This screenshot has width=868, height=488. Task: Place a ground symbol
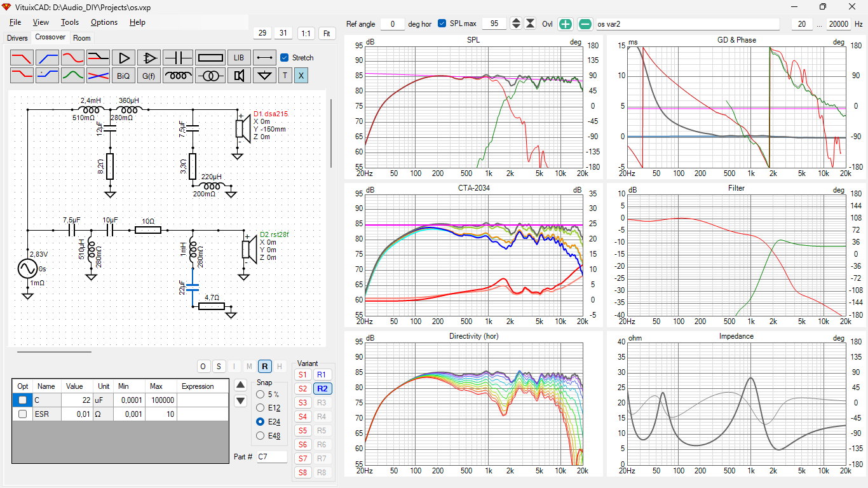264,76
